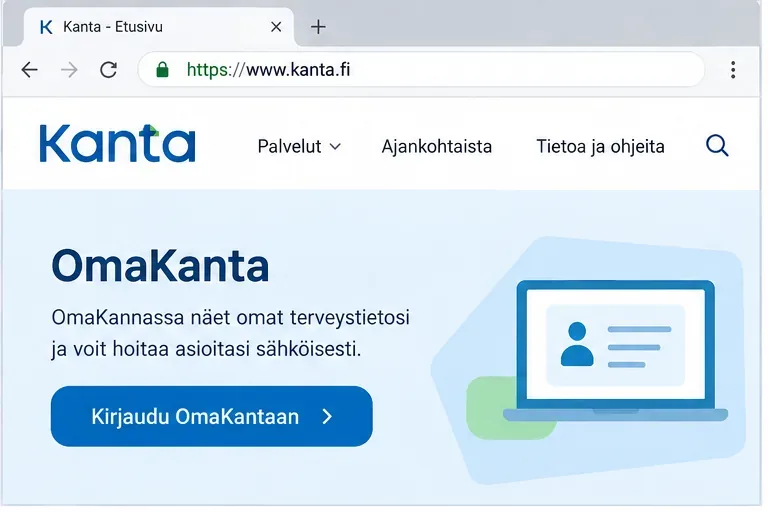Expand the Palvelut dropdown menu
768x512 pixels.
click(x=299, y=146)
